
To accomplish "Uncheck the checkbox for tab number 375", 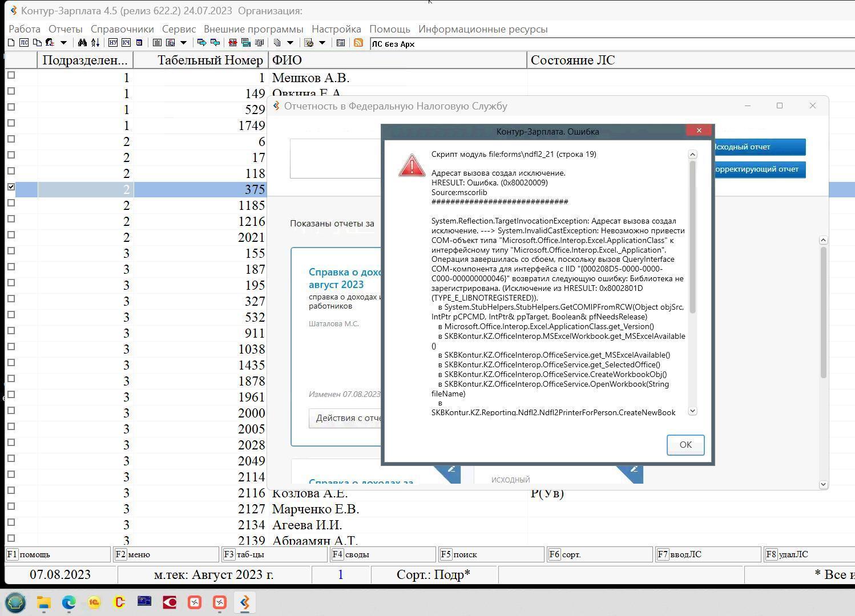I will (11, 187).
